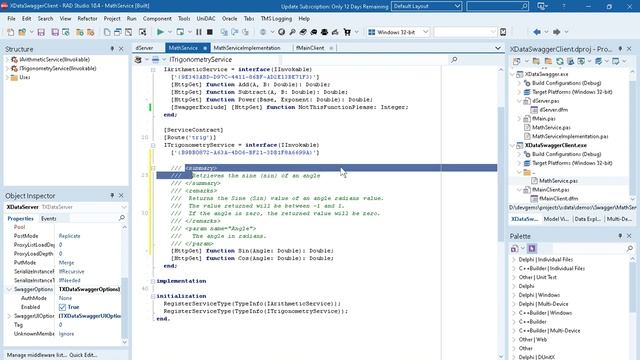Screen dimensions: 640x360
Task: Expand the fMain.pas project node
Action: click(x=519, y=119)
